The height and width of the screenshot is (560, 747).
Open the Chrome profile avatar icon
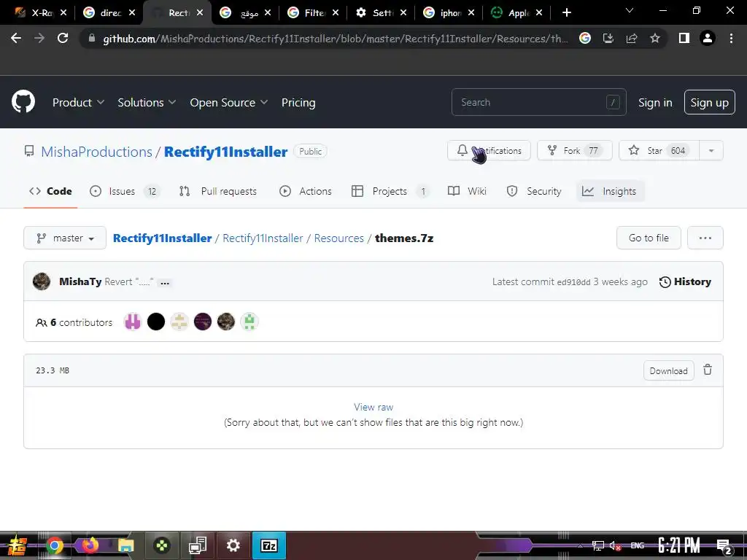click(708, 38)
